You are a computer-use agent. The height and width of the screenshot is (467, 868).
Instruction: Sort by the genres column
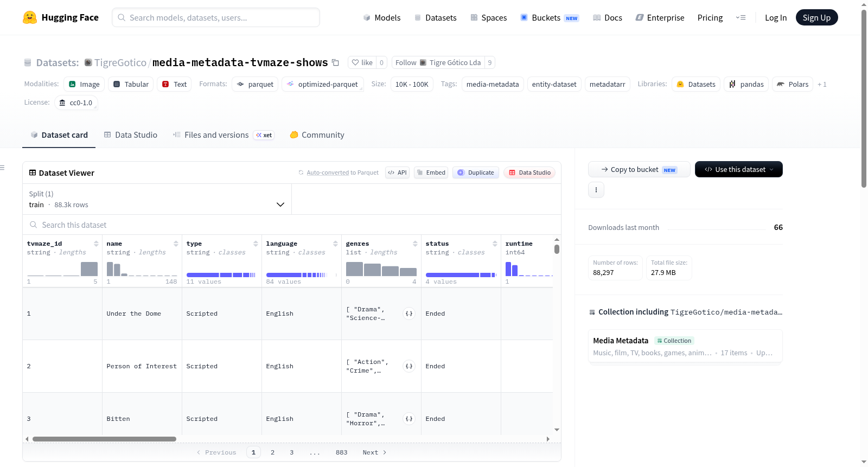(x=415, y=244)
